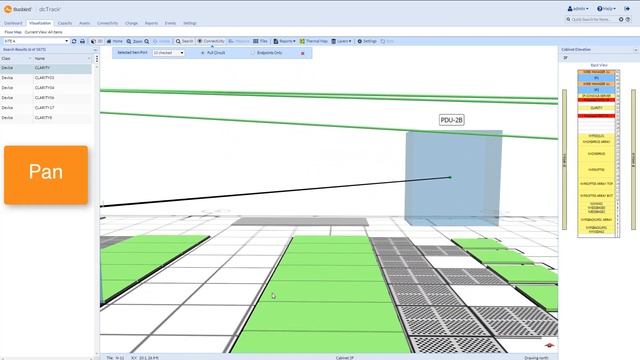
Task: Select the CLARITY03 device row
Action: click(46, 78)
